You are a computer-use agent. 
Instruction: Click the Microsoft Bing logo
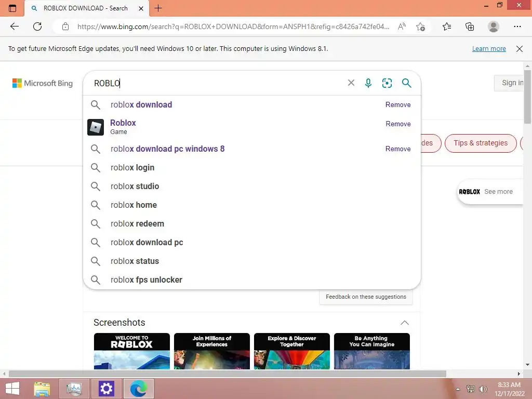click(43, 83)
